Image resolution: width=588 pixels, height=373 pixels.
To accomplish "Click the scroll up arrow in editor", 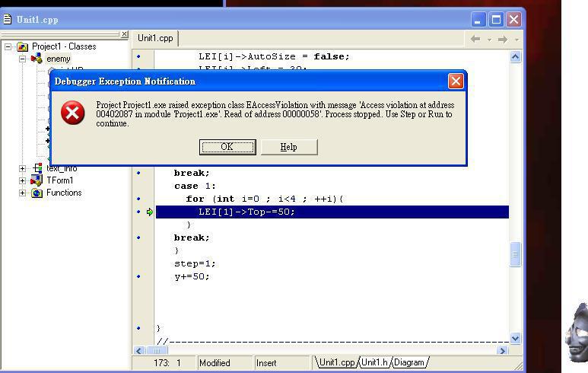I will [515, 57].
